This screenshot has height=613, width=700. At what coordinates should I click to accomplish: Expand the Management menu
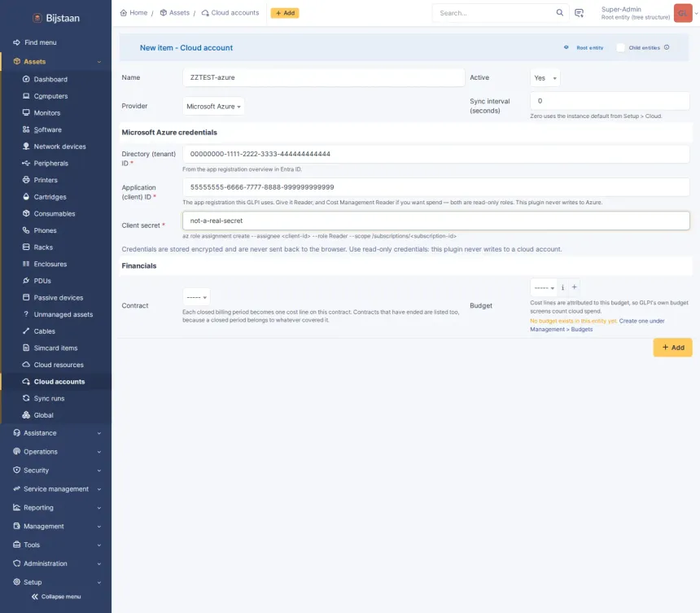(x=56, y=526)
